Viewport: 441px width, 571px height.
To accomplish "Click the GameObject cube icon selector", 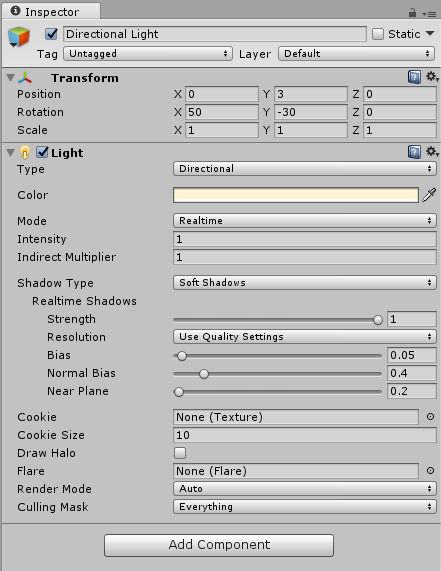I will click(18, 37).
